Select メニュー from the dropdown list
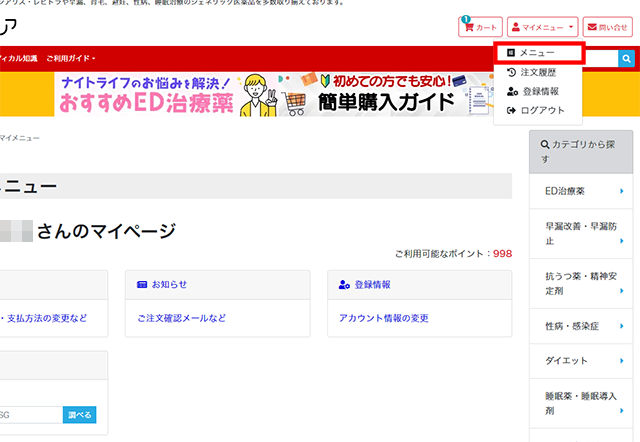Screen dimensions: 640x442 pyautogui.click(x=539, y=53)
